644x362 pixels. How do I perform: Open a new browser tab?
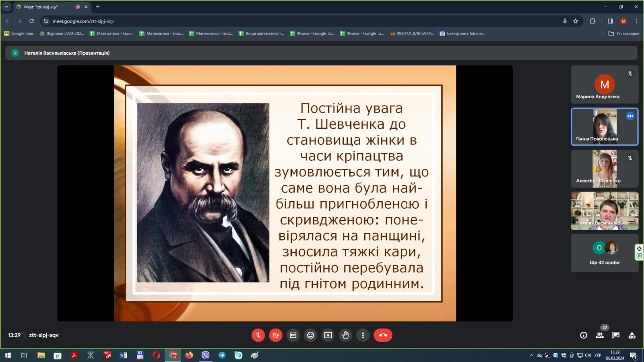click(98, 7)
